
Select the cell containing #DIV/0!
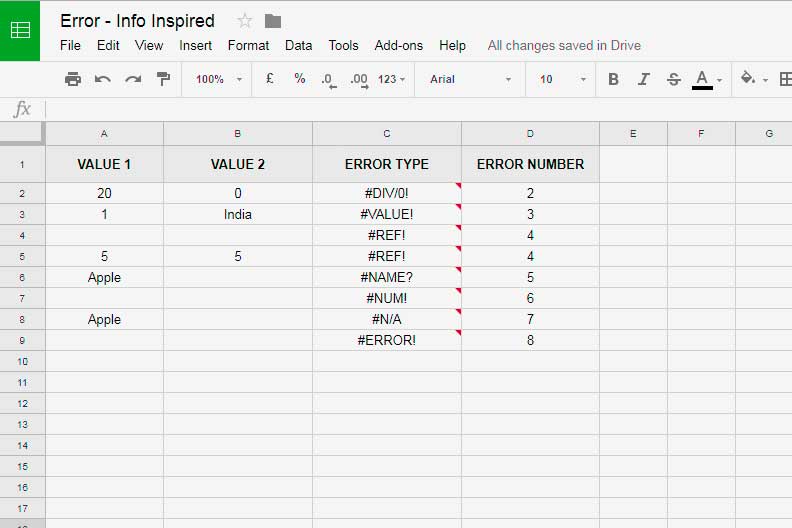386,193
